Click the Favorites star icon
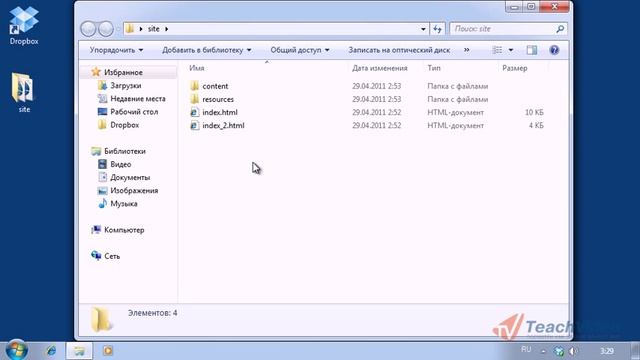640x360 pixels. coord(96,72)
